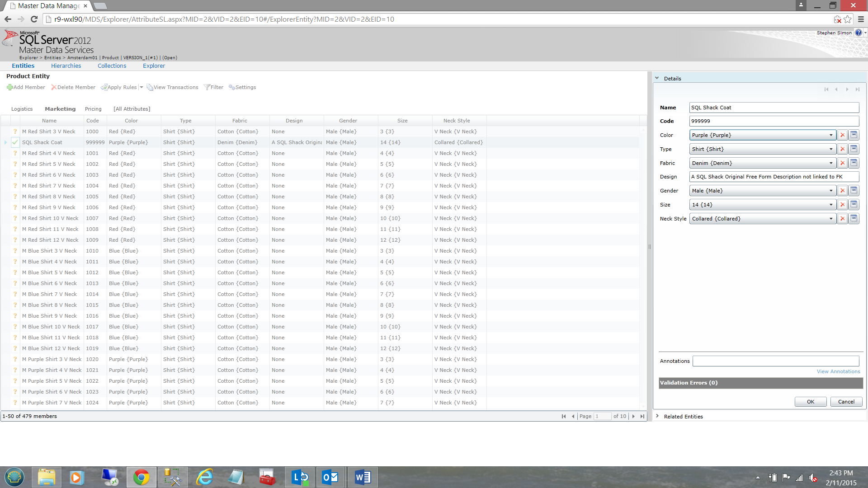Open the Color dropdown in Details

click(x=830, y=135)
